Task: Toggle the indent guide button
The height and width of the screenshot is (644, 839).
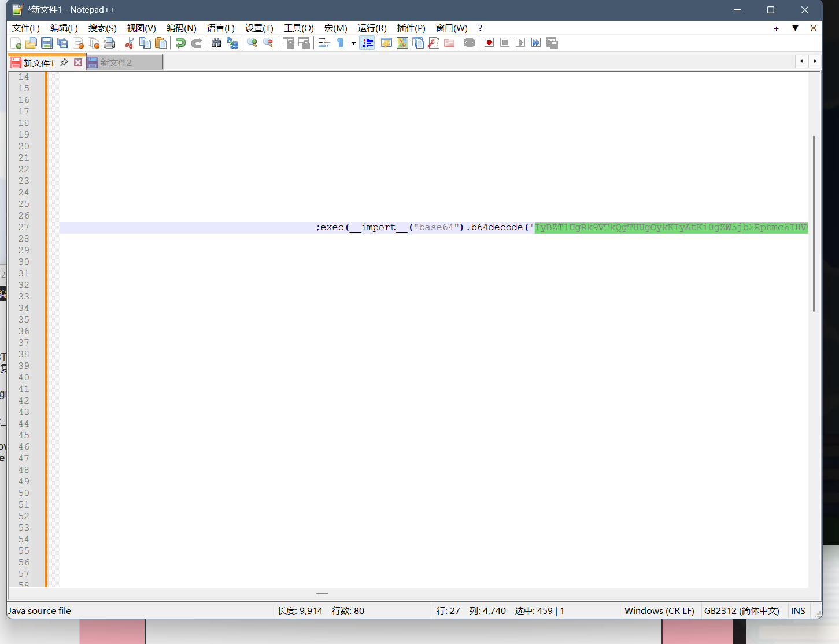Action: click(367, 43)
